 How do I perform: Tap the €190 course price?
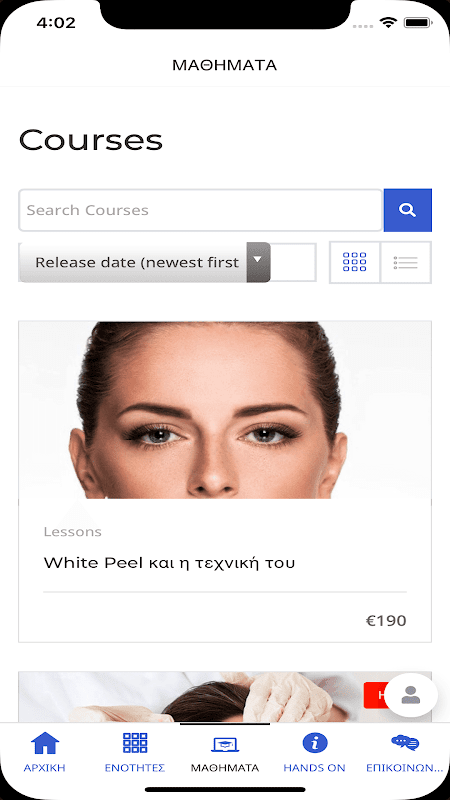pyautogui.click(x=386, y=620)
